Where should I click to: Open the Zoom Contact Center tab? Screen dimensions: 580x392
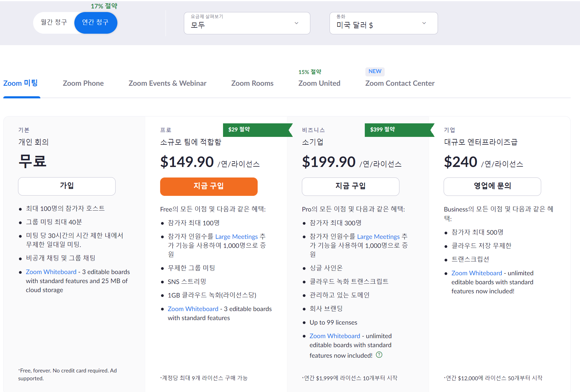tap(400, 83)
